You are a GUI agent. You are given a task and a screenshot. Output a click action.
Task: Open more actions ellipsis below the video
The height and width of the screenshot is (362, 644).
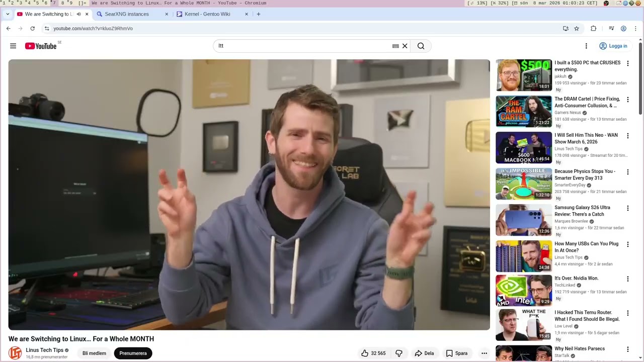(x=484, y=353)
